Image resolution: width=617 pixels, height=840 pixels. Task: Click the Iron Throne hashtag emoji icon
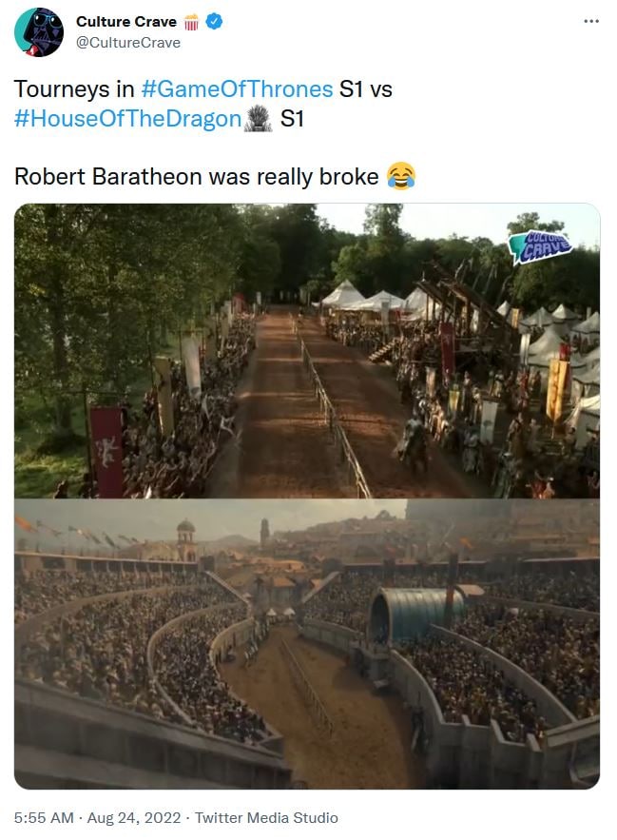(x=259, y=118)
